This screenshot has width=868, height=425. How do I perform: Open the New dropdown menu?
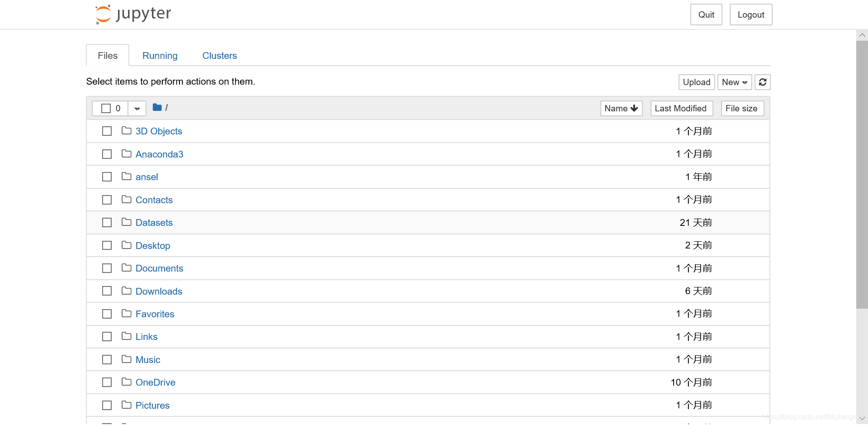click(x=735, y=82)
